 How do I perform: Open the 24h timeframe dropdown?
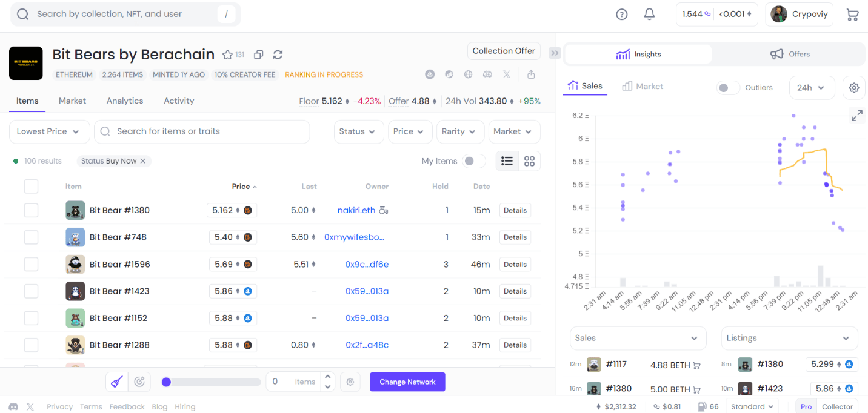coord(812,88)
